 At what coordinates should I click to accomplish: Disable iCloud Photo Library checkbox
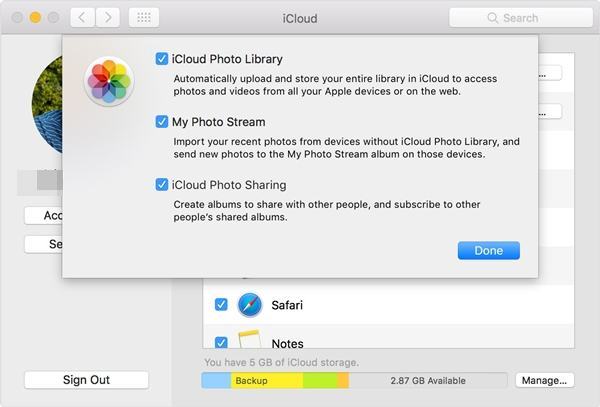pyautogui.click(x=162, y=59)
